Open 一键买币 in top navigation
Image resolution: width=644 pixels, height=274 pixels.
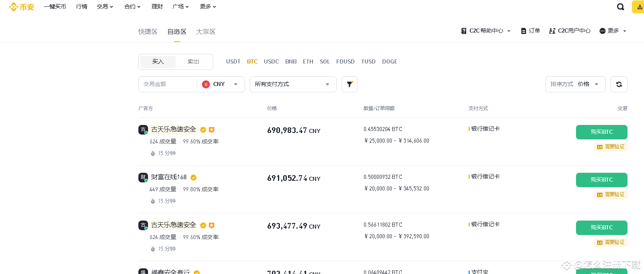55,7
